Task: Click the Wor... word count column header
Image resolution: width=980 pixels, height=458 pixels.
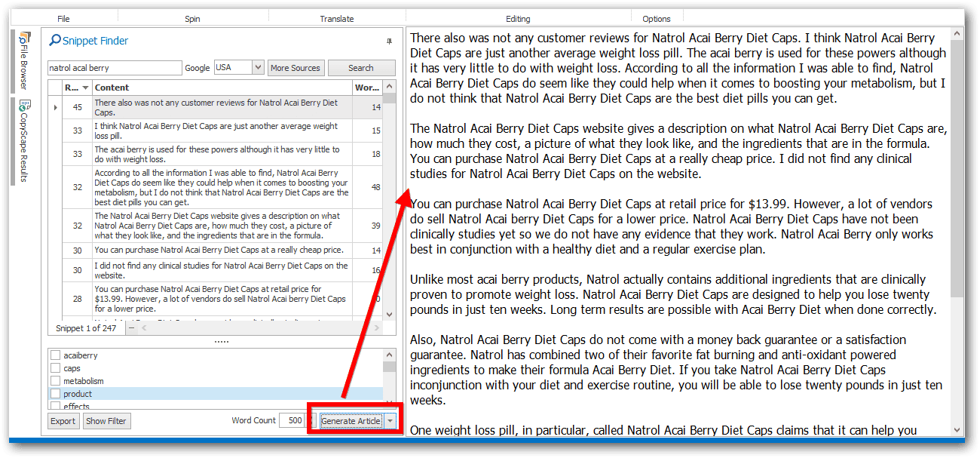Action: 368,88
